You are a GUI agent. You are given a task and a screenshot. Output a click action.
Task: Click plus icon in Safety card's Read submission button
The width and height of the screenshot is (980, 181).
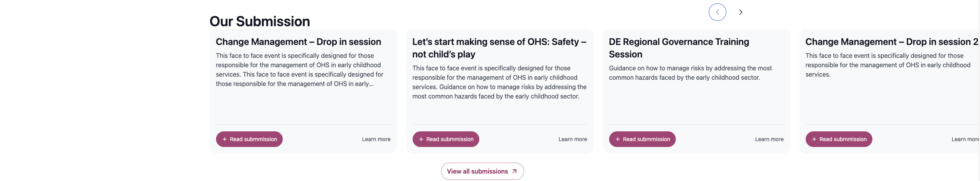421,139
